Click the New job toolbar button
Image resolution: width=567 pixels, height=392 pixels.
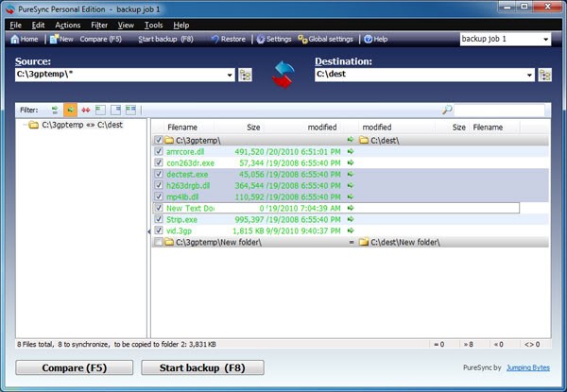click(61, 39)
